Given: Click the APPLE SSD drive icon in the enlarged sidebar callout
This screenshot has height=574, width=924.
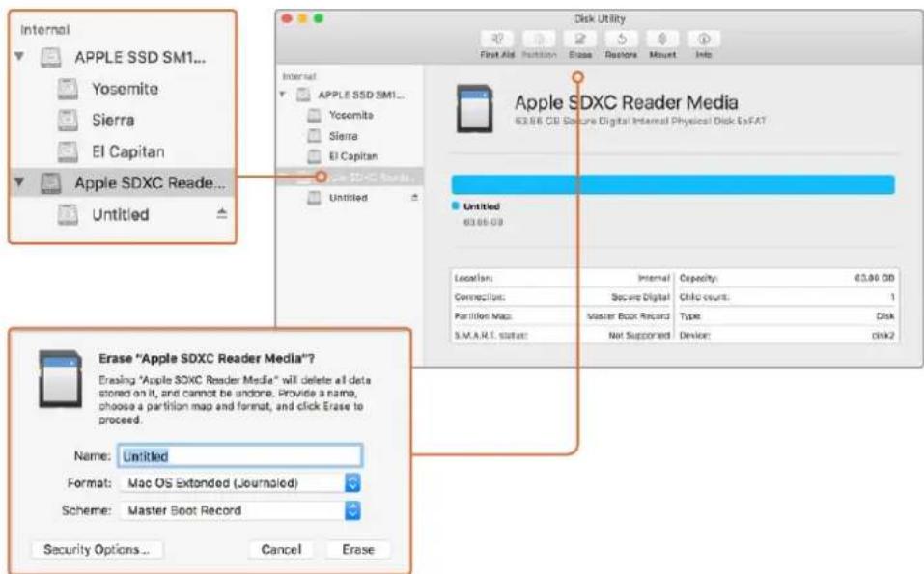Looking at the screenshot, I should (50, 58).
